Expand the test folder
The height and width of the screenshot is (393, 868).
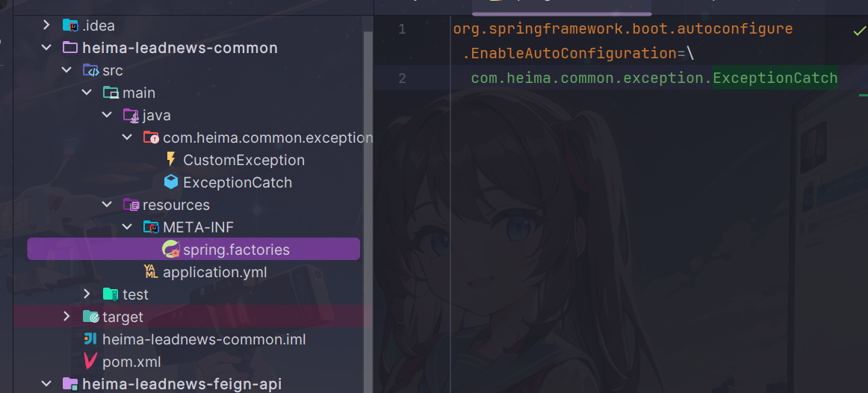87,294
